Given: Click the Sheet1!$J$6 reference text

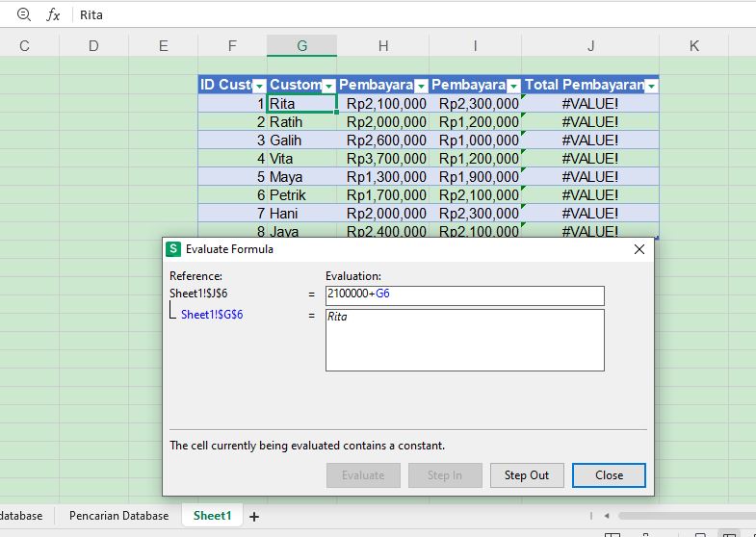Looking at the screenshot, I should click(198, 294).
